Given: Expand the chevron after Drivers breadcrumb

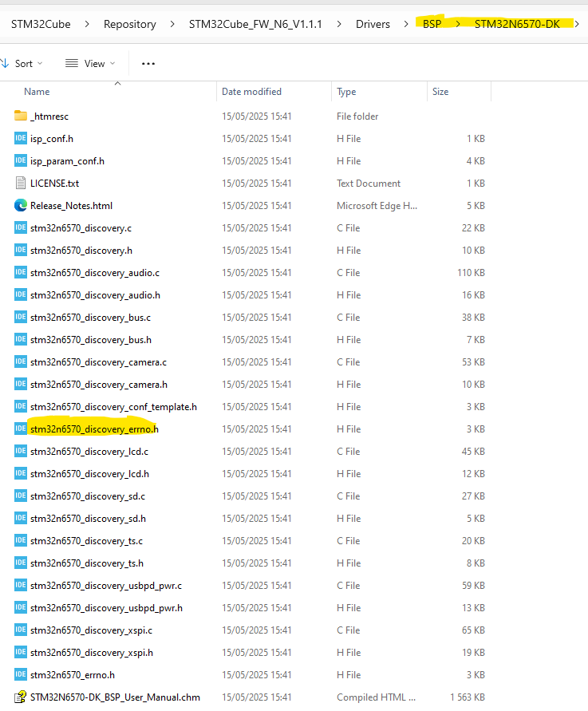Looking at the screenshot, I should coord(406,24).
